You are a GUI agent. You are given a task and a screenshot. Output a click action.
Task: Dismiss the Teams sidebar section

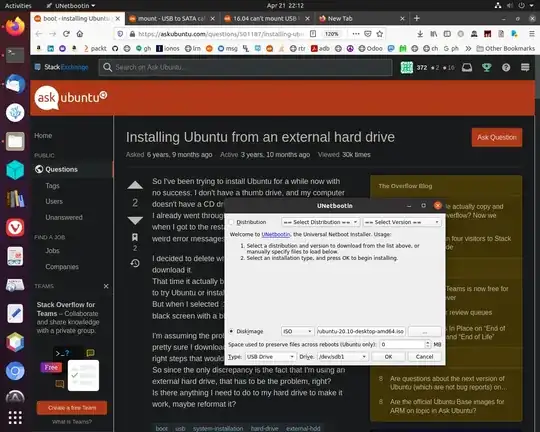[106, 286]
